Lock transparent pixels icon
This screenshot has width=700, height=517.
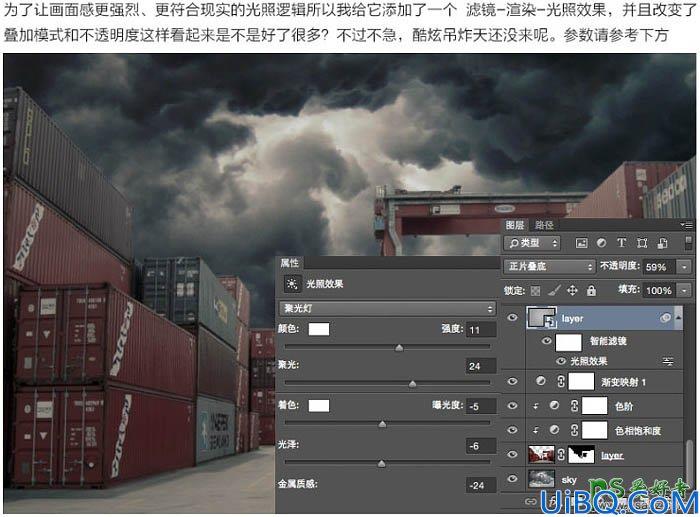(535, 291)
